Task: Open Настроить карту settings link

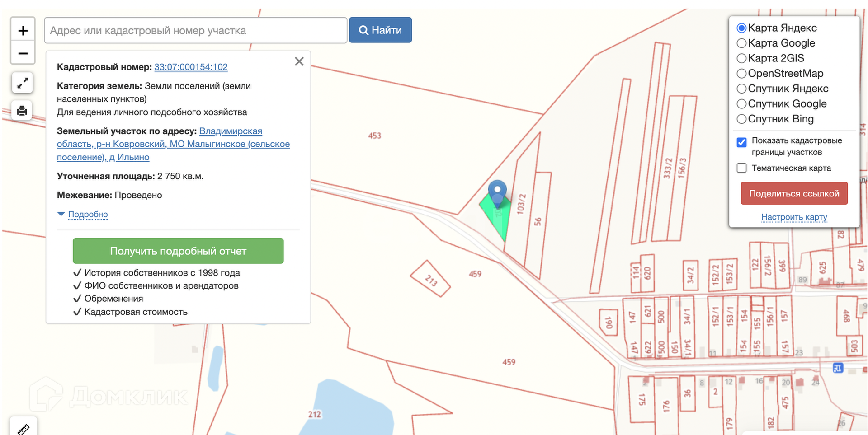Action: 794,217
